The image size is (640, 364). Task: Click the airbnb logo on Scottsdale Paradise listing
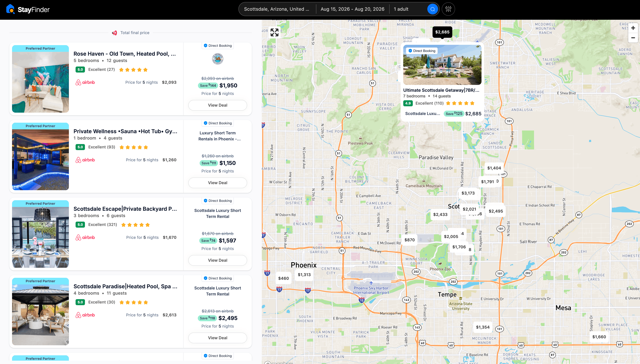(85, 315)
